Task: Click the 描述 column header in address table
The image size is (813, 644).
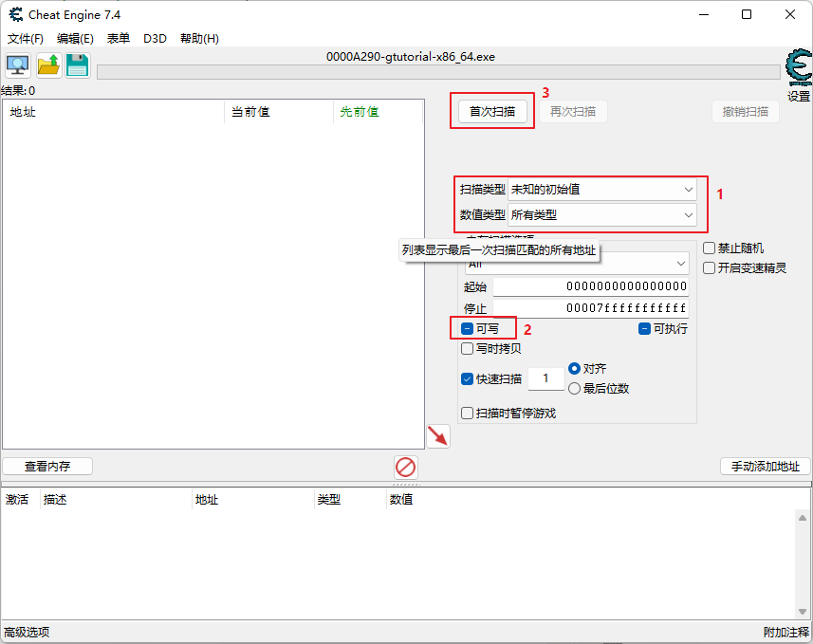Action: tap(115, 499)
